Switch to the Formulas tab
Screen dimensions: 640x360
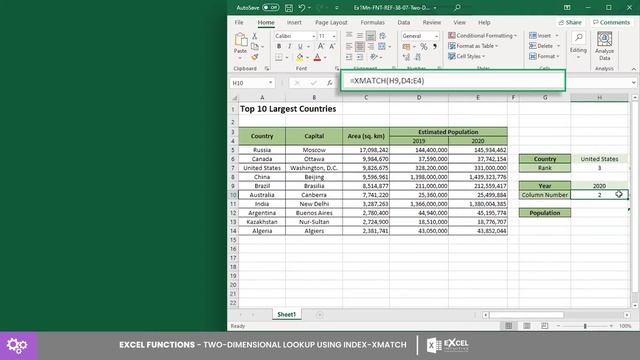point(372,22)
